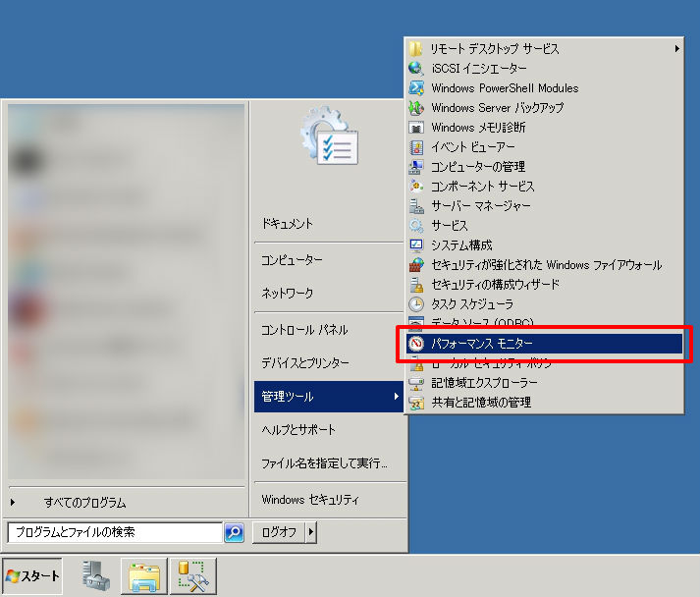Select セキュリティが強化された Windows ファイアウォール

click(x=545, y=265)
